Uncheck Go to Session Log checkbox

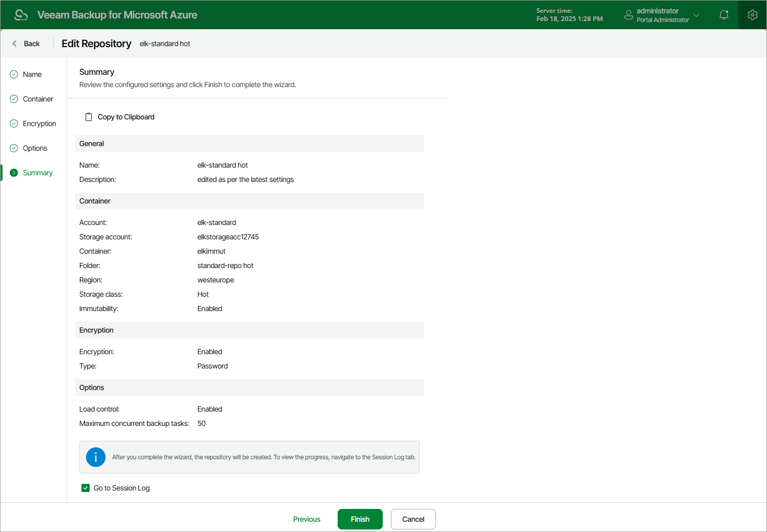[x=86, y=488]
